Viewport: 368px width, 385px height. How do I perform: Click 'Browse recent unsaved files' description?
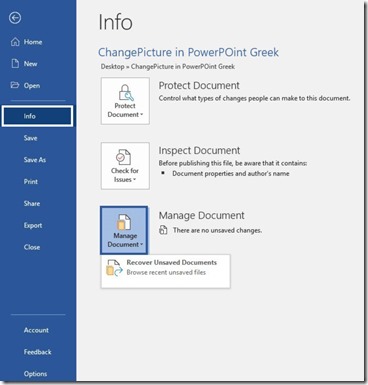(166, 272)
